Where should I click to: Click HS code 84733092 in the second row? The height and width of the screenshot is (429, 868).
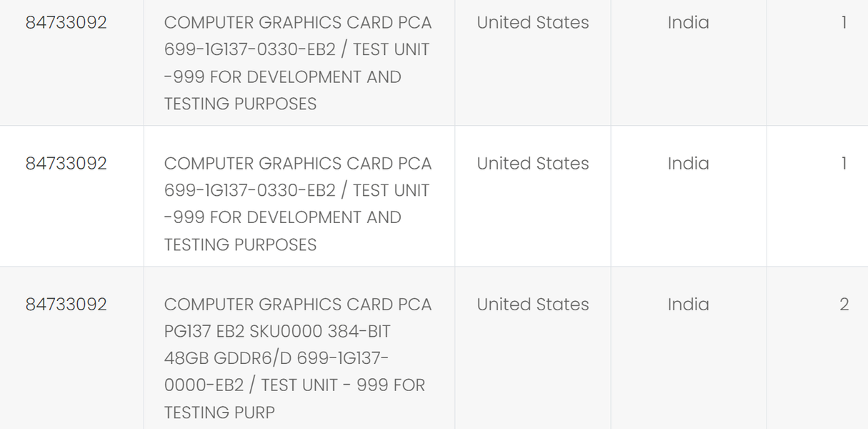(66, 164)
